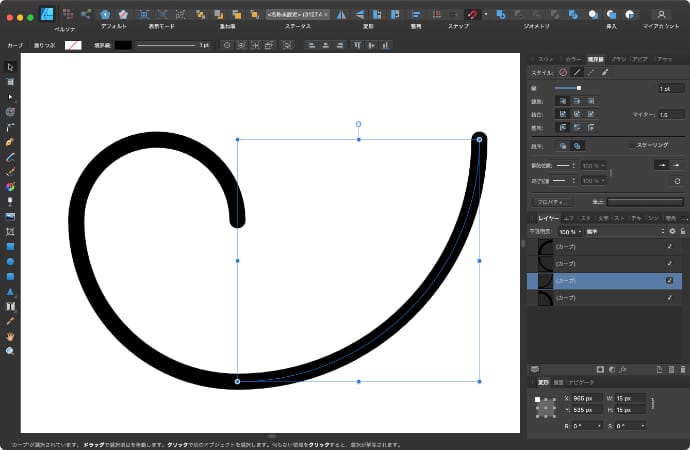Open the snapping options dropdown arrow
The image size is (690, 450).
[x=485, y=14]
